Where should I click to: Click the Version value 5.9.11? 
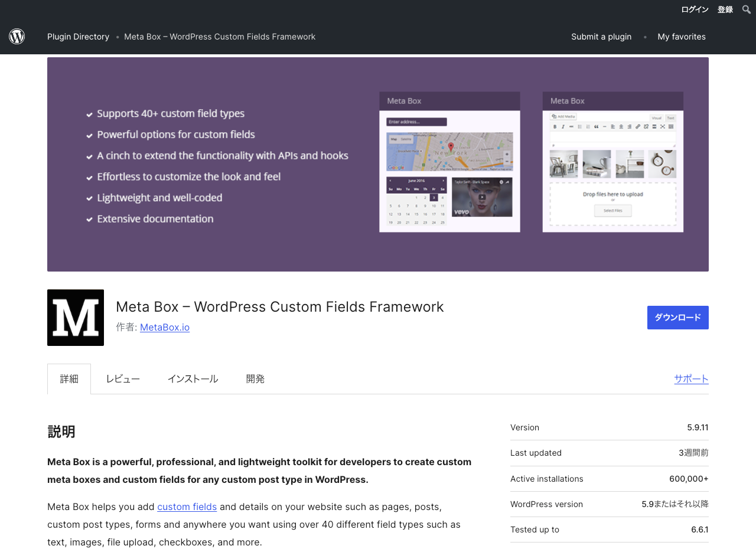[698, 427]
